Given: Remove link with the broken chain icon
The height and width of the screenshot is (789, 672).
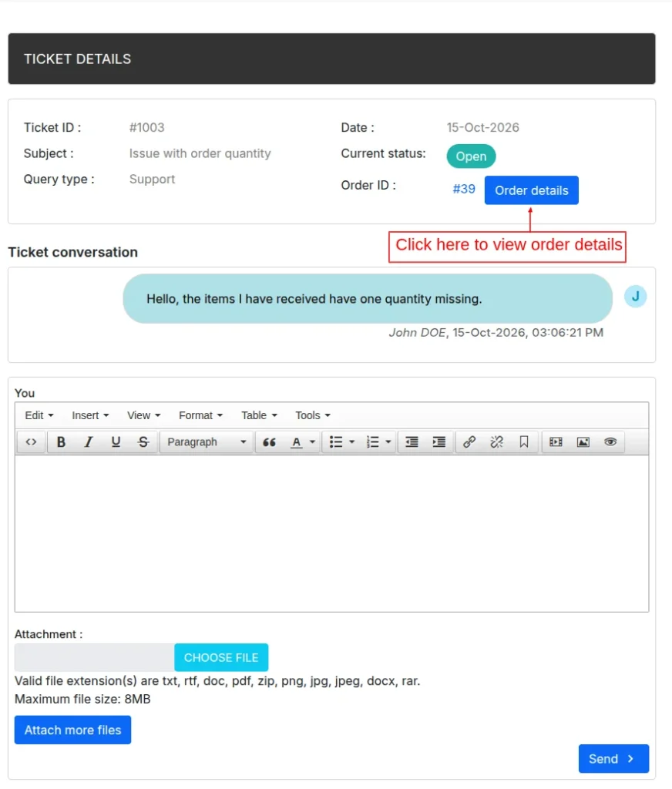Looking at the screenshot, I should (496, 442).
